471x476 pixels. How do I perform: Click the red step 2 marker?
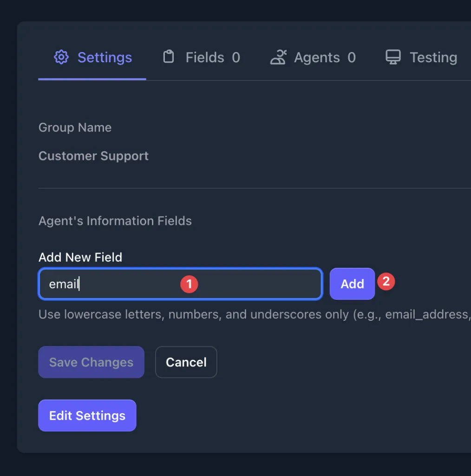tap(386, 281)
